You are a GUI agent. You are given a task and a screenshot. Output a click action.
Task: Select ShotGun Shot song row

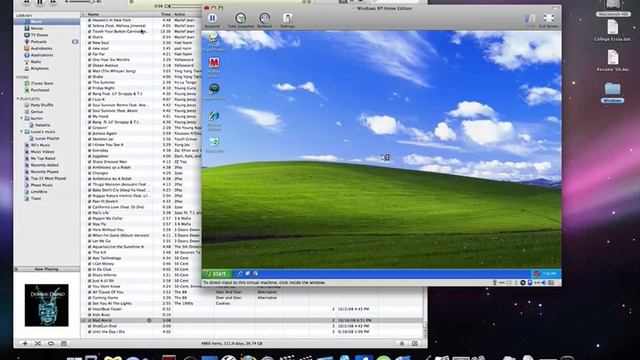pyautogui.click(x=253, y=326)
